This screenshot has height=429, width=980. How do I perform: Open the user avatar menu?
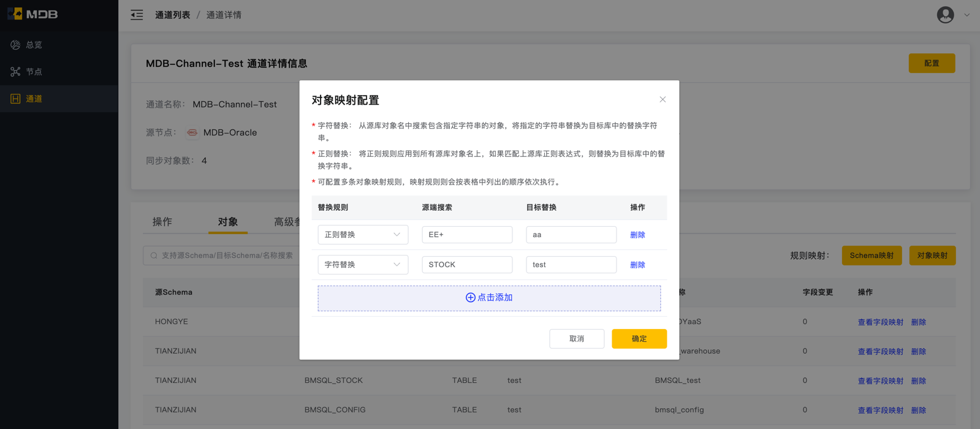pos(945,15)
